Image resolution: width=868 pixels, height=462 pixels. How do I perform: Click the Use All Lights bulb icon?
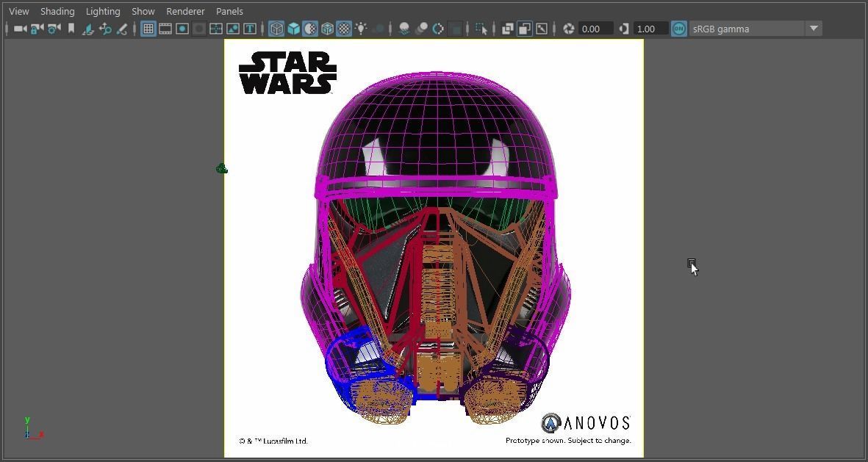pyautogui.click(x=361, y=29)
